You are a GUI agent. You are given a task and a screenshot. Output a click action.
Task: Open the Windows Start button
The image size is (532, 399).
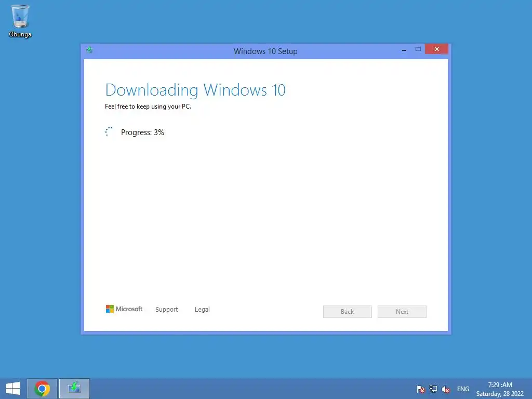[13, 389]
